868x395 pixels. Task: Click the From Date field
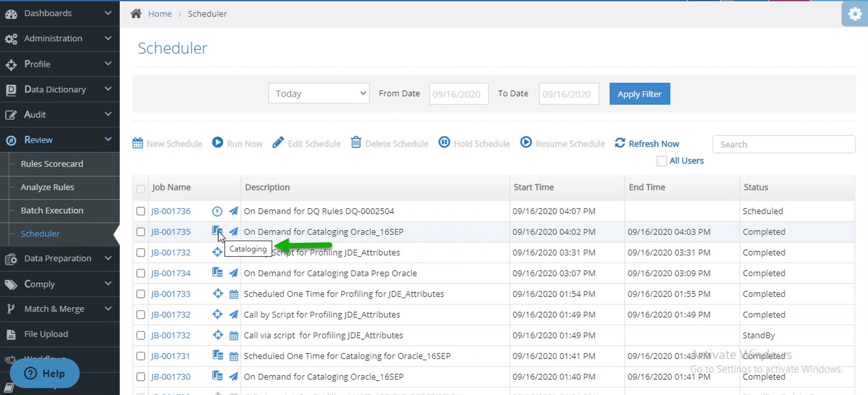click(459, 94)
